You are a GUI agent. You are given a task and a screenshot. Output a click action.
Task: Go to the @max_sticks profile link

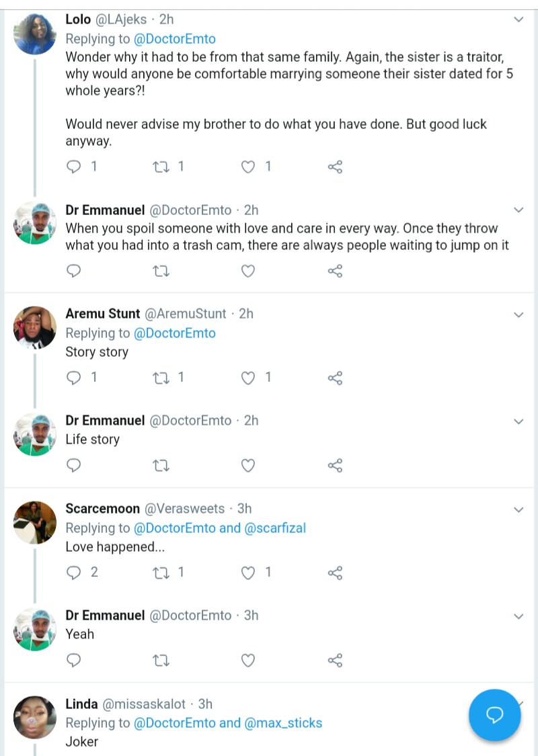tap(283, 723)
